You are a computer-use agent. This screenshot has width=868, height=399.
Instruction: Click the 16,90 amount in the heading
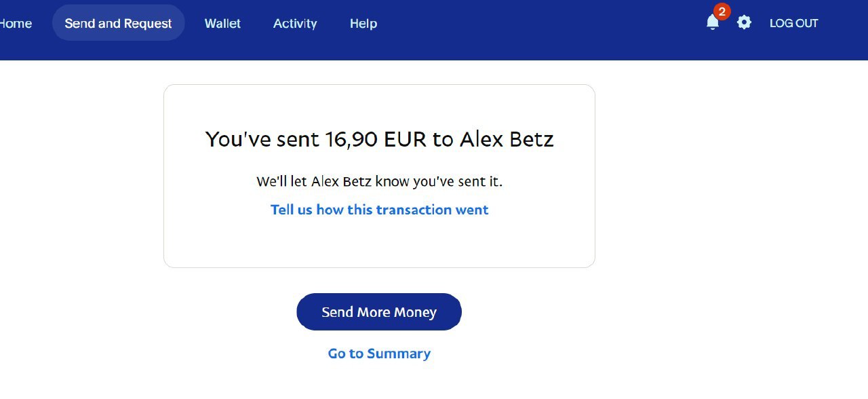[351, 139]
